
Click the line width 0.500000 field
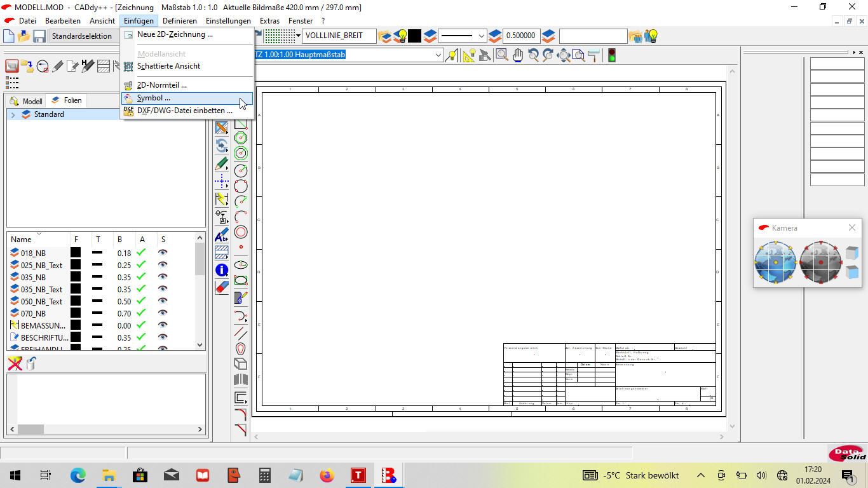(522, 36)
